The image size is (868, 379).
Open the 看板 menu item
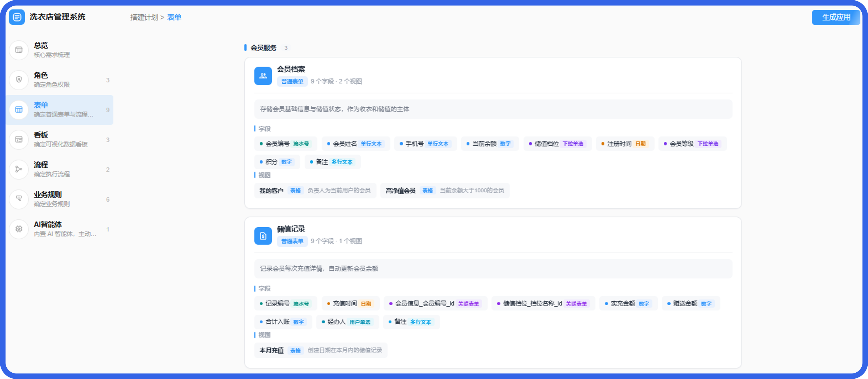point(60,140)
